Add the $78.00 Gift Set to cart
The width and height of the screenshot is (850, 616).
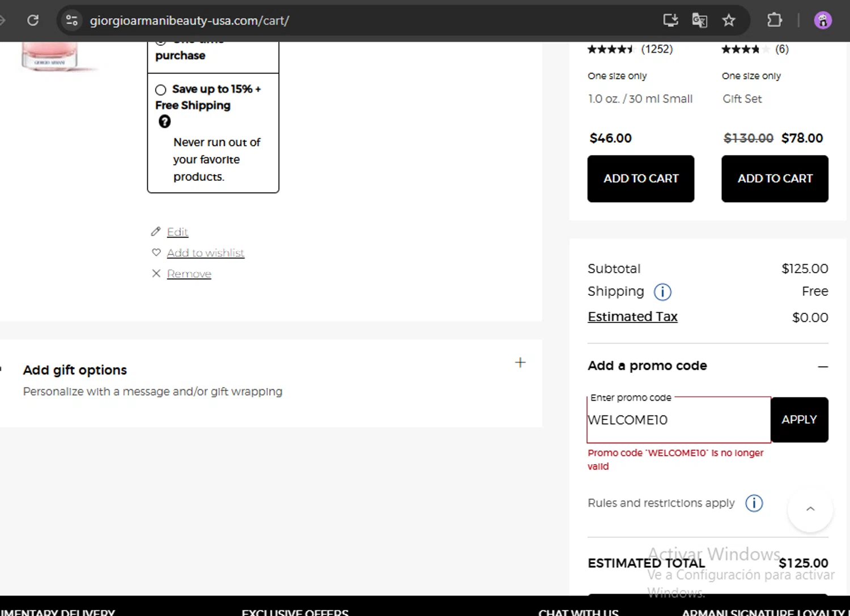[x=775, y=179]
